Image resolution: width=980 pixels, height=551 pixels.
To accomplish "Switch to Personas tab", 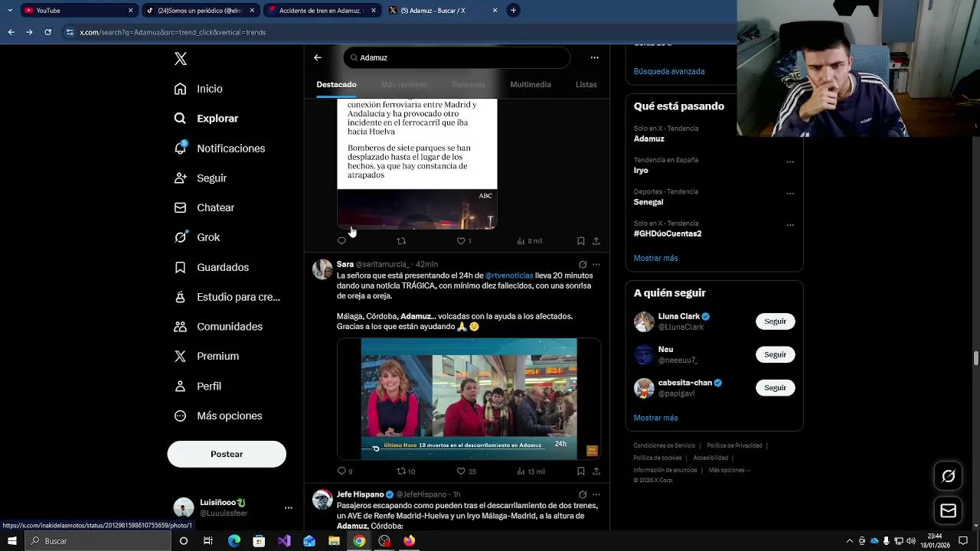I will 469,84.
